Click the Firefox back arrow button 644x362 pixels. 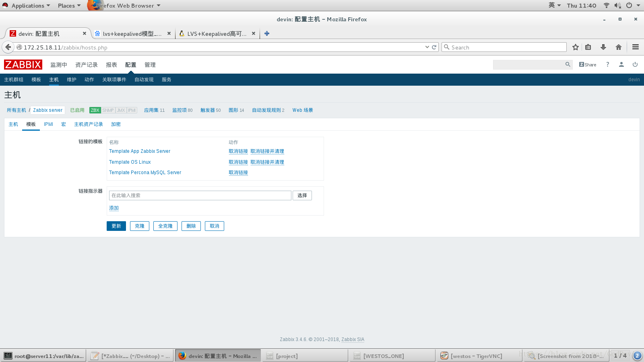tap(8, 47)
